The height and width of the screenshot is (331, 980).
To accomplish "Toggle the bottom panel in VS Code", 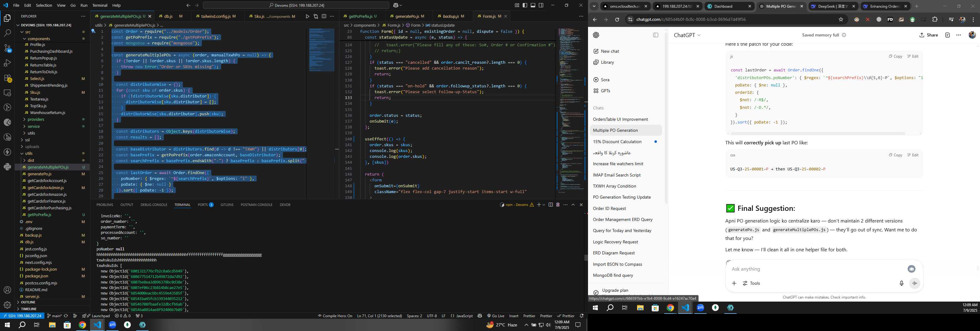I will pos(533,5).
